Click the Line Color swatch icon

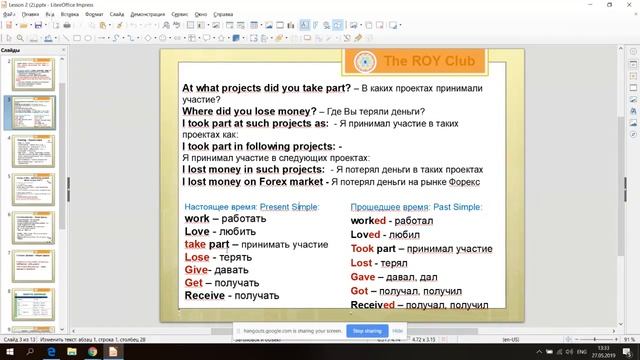coord(33,38)
